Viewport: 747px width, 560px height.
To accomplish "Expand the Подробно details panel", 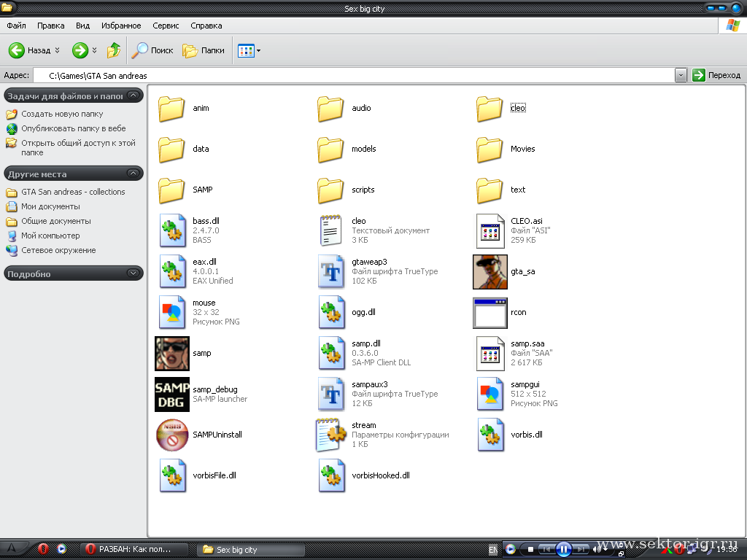I will [133, 273].
